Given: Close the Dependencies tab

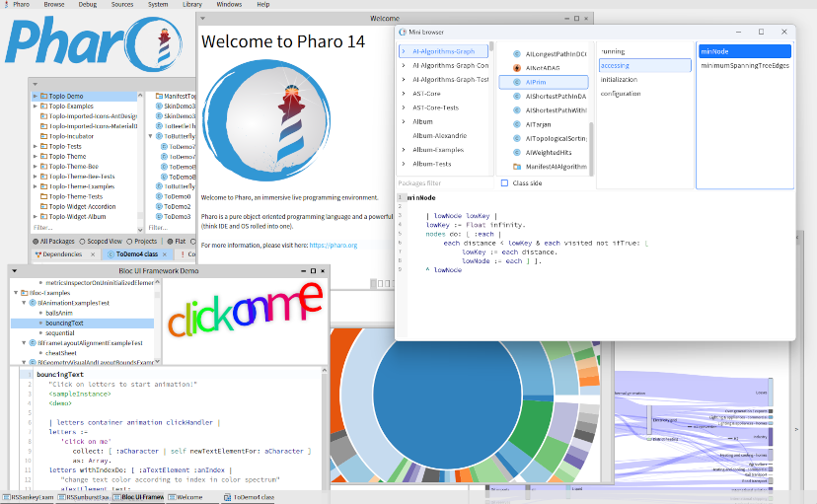Looking at the screenshot, I should (93, 254).
